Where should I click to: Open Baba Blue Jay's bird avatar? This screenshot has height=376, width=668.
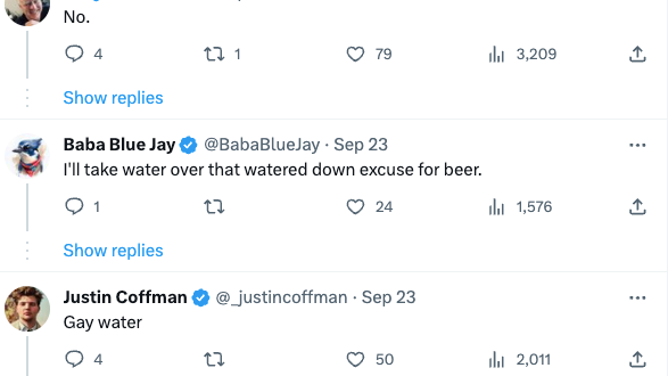tap(27, 156)
